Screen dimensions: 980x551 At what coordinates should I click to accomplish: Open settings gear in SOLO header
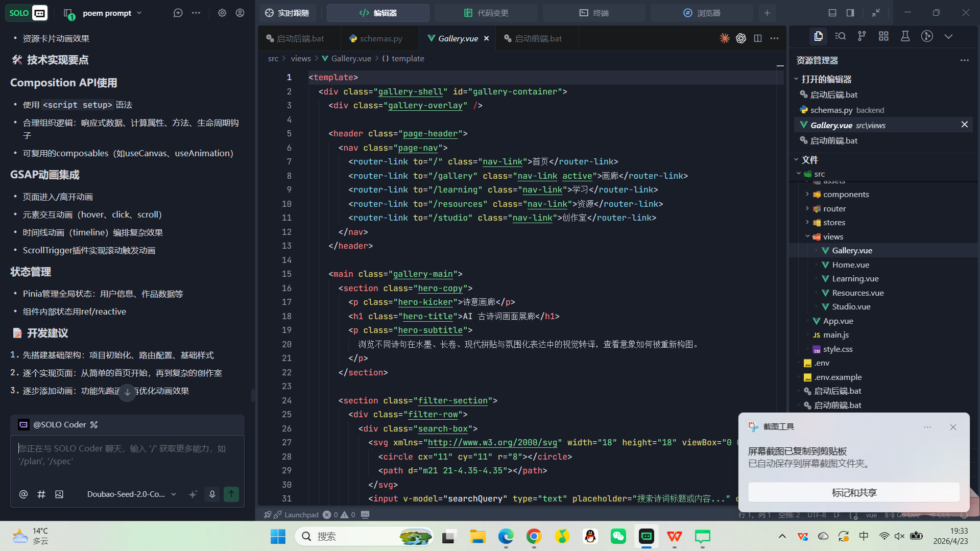222,13
